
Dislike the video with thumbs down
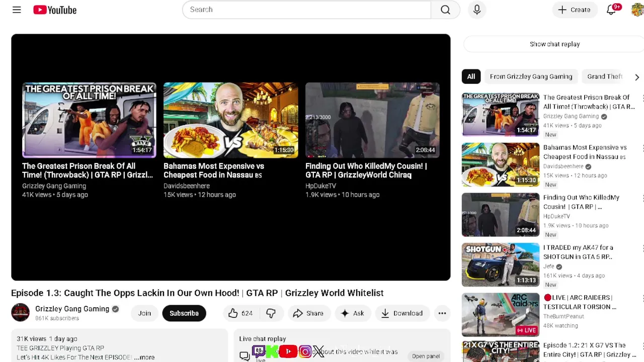pyautogui.click(x=271, y=313)
